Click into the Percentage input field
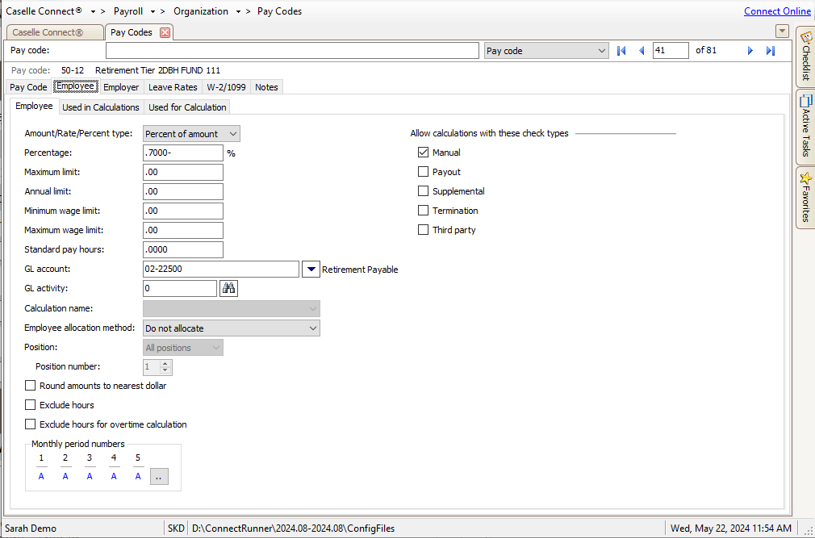This screenshot has height=538, width=815. click(x=182, y=153)
